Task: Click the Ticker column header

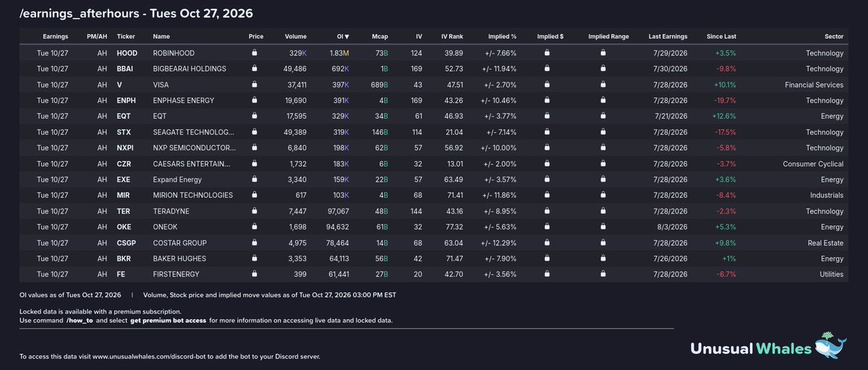Action: click(x=126, y=36)
